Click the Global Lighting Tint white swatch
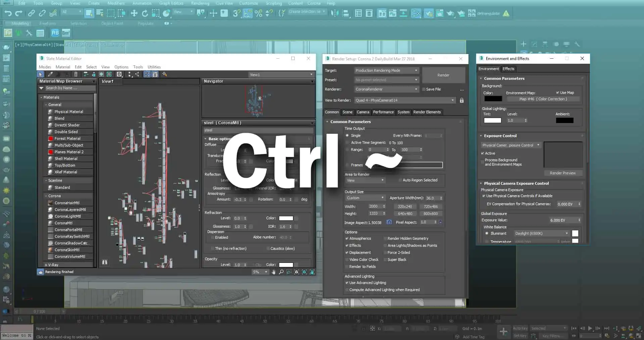 click(492, 120)
